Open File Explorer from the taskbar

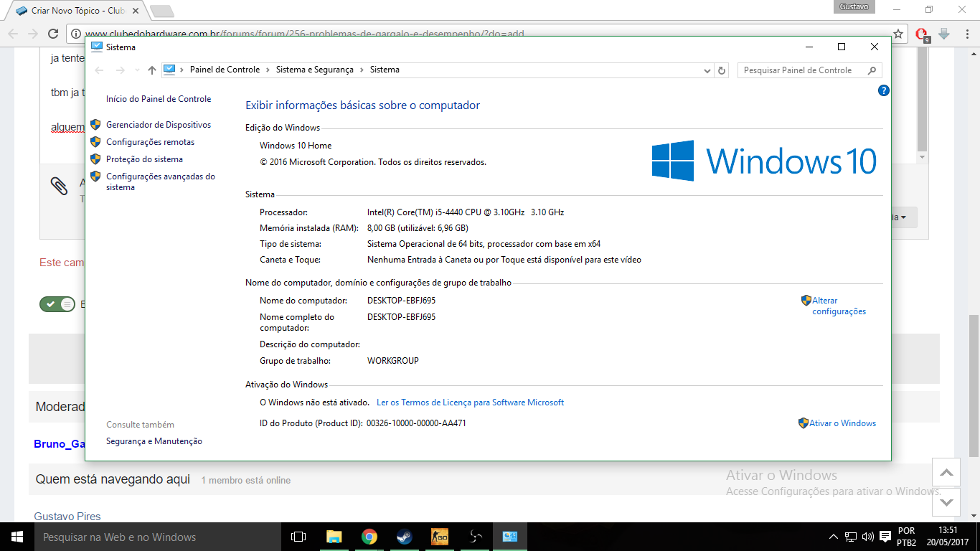[x=334, y=537]
